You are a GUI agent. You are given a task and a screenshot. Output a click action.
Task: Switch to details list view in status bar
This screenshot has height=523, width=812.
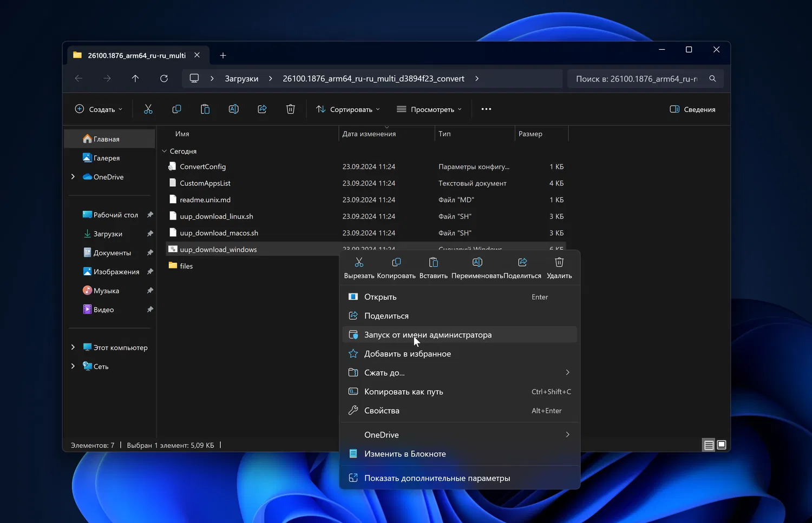(x=709, y=445)
